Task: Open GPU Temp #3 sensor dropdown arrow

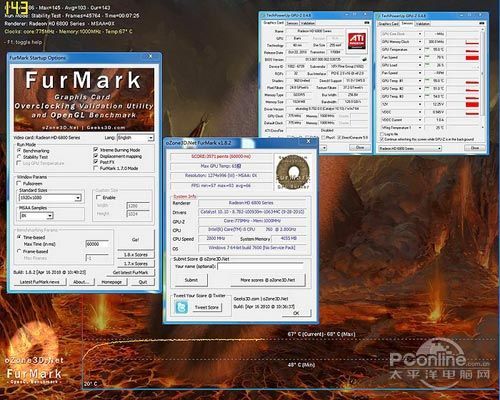Action: pos(420,96)
